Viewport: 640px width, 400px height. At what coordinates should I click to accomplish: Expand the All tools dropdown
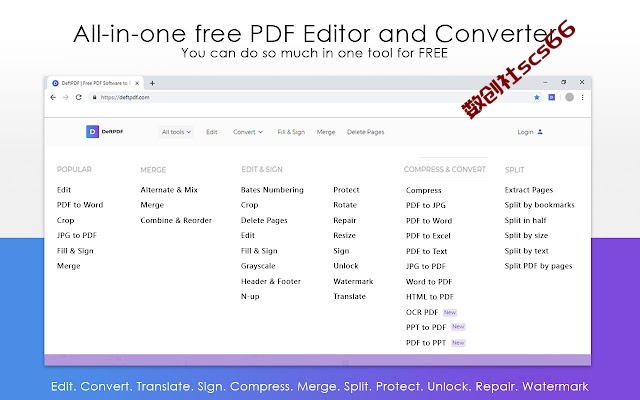(176, 132)
